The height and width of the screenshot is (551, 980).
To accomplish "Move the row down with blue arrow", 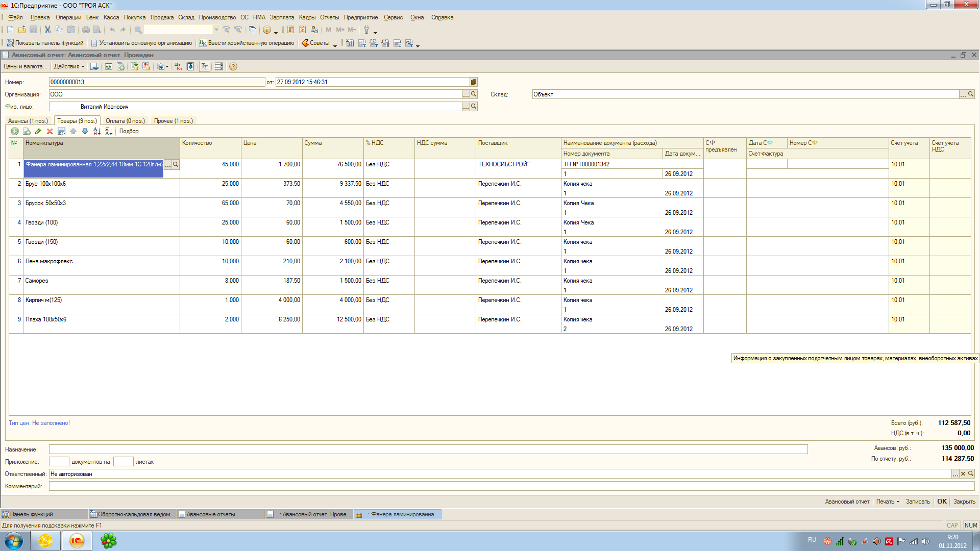I will click(x=85, y=132).
